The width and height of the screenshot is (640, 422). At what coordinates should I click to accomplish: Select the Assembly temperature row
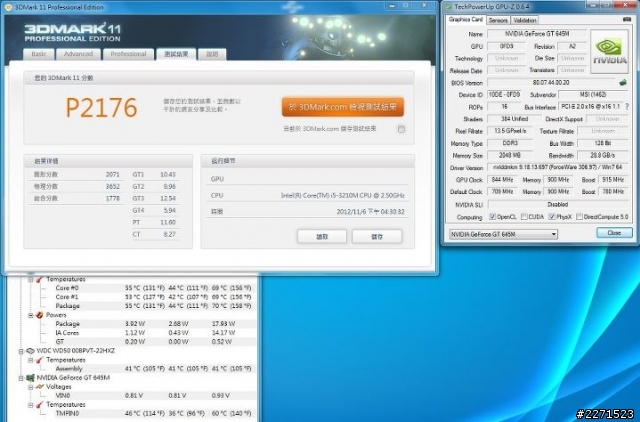point(153,369)
